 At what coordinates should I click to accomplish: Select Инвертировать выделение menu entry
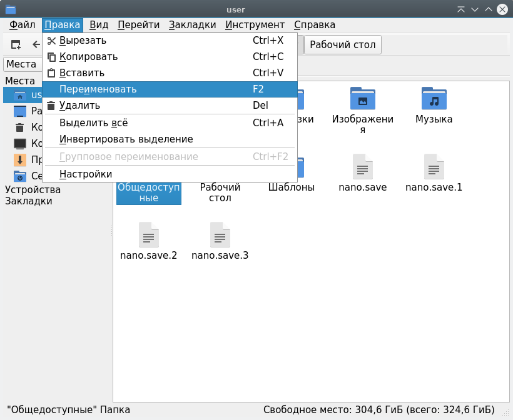coord(126,139)
